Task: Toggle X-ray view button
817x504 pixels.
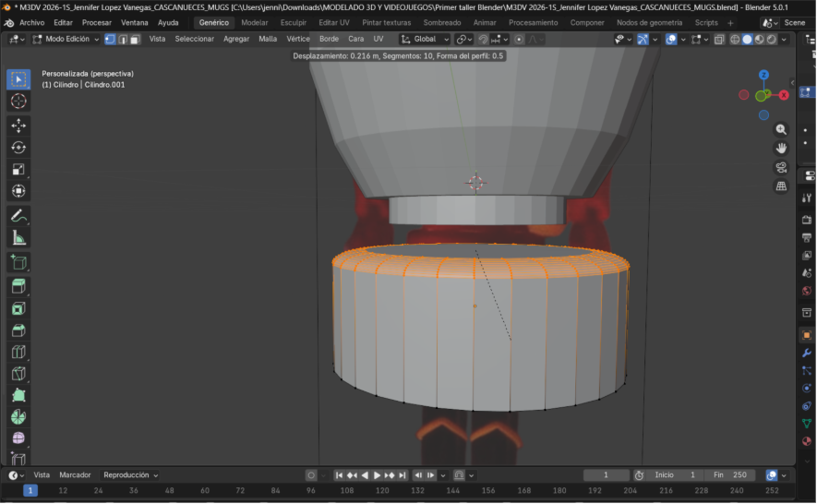Action: pyautogui.click(x=719, y=40)
